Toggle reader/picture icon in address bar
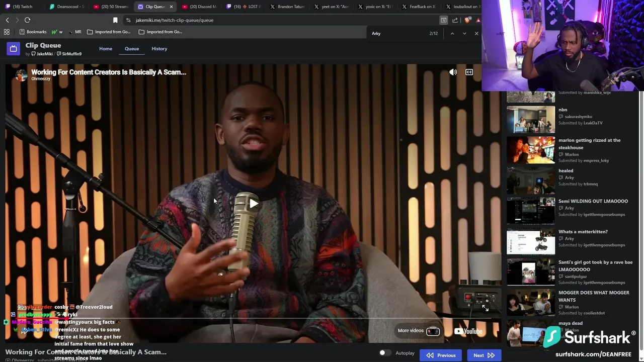Viewport: 644px width, 362px height. click(444, 20)
